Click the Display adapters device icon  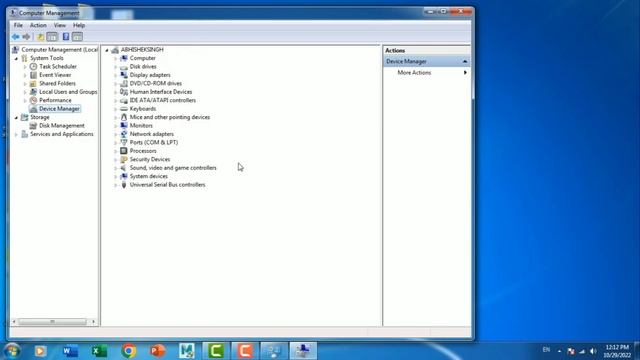[x=124, y=75]
